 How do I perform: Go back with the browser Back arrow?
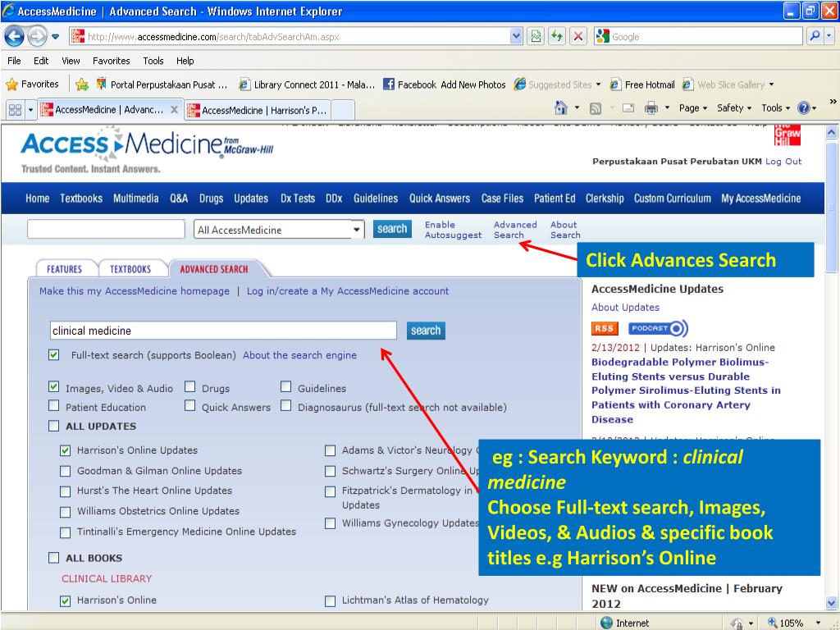[14, 36]
